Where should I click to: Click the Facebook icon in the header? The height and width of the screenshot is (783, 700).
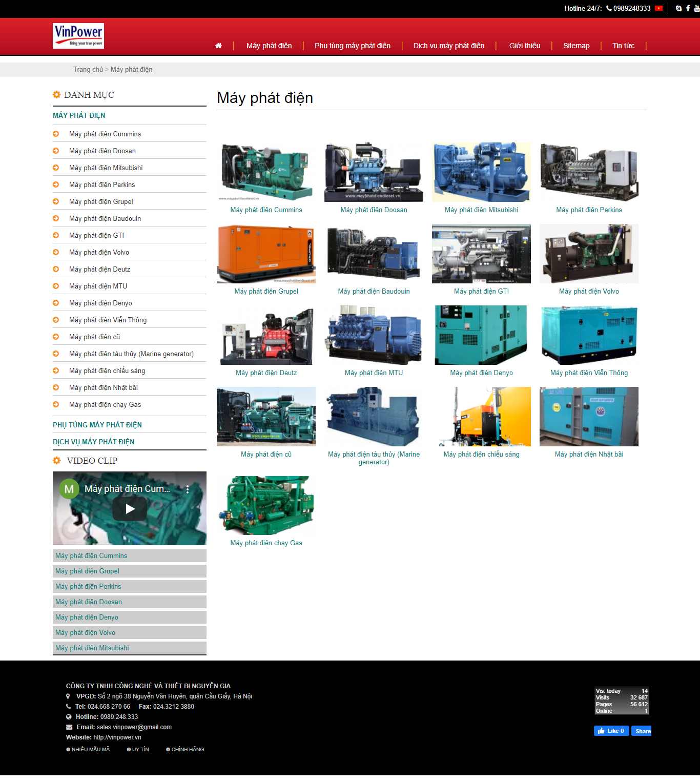(x=688, y=8)
